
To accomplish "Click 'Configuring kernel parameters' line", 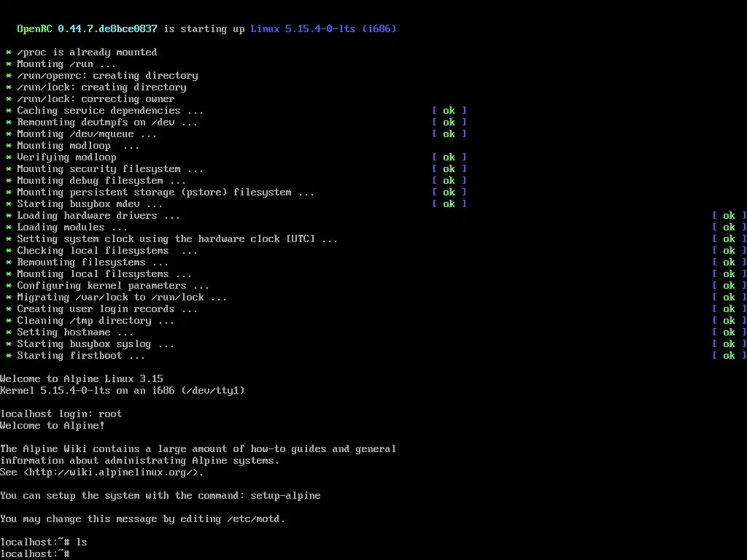I will point(113,285).
